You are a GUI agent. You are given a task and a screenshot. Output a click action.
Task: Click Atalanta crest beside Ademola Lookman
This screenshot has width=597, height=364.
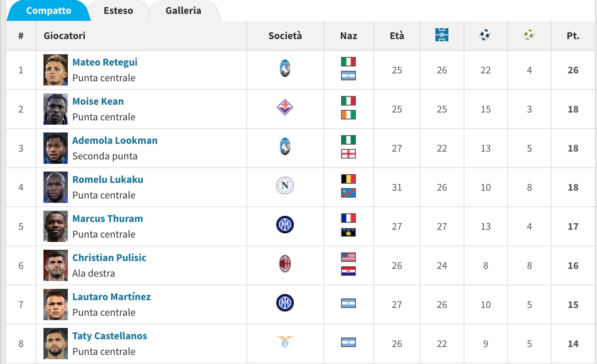coord(285,147)
